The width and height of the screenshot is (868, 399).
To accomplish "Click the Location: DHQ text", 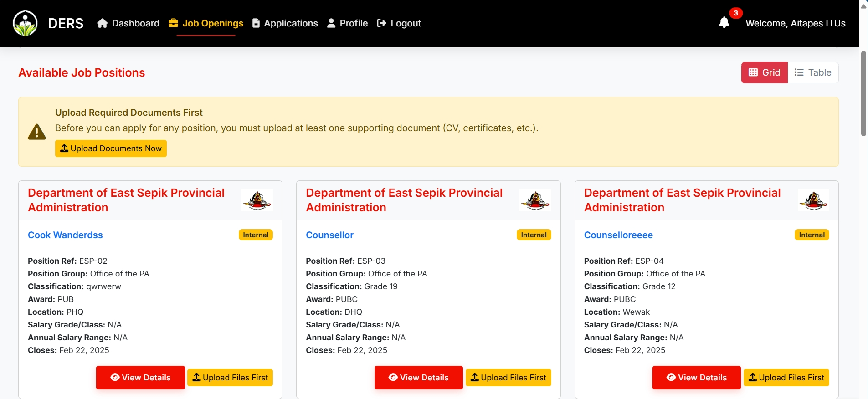I will pyautogui.click(x=334, y=312).
